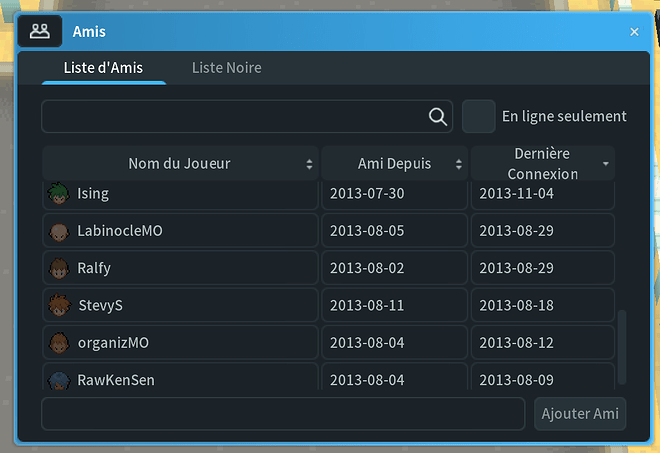The width and height of the screenshot is (660, 453).
Task: Close the Amis window
Action: (634, 32)
